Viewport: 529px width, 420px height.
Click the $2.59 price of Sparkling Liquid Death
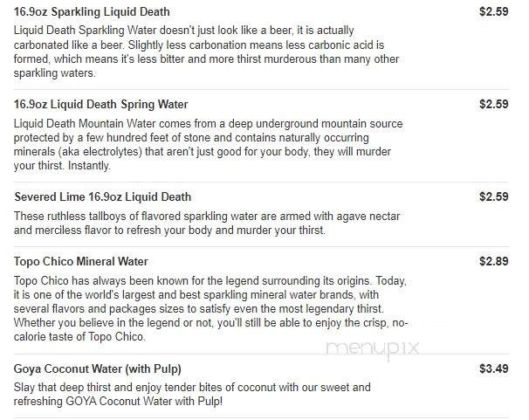(494, 12)
